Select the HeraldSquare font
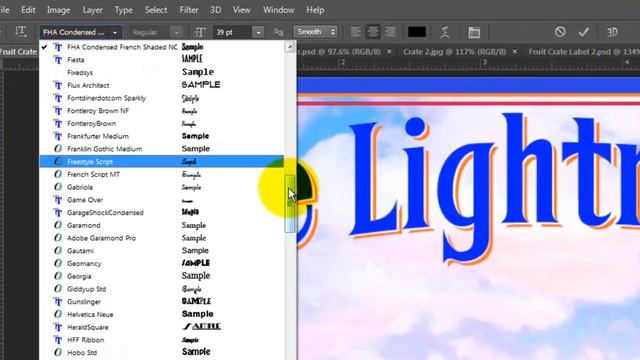Image resolution: width=640 pixels, height=360 pixels. (162, 327)
